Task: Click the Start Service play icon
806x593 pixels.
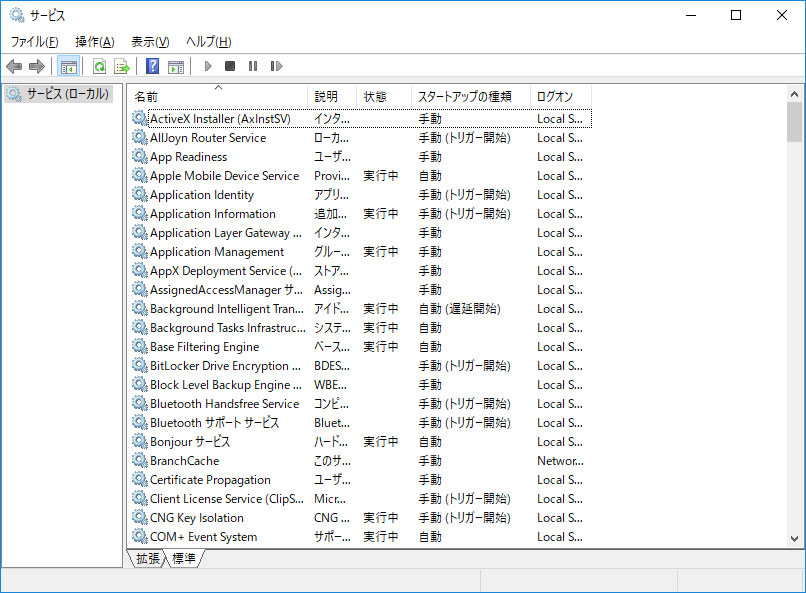Action: [208, 66]
